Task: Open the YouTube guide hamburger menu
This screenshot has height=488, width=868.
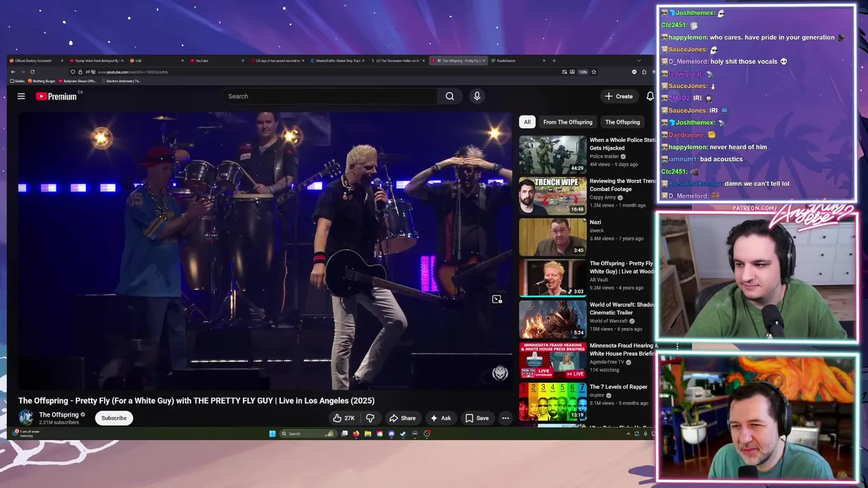Action: click(x=21, y=96)
